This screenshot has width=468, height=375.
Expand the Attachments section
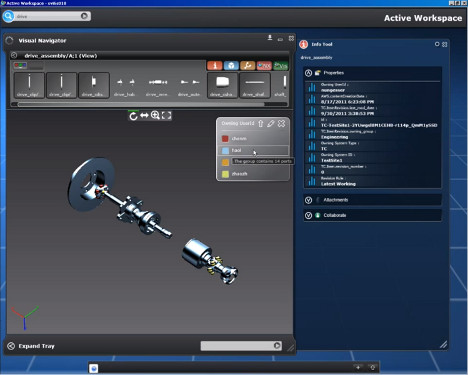(308, 200)
